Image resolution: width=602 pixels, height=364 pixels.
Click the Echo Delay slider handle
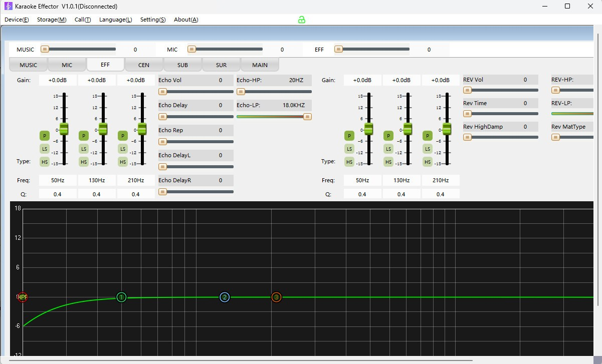[162, 117]
